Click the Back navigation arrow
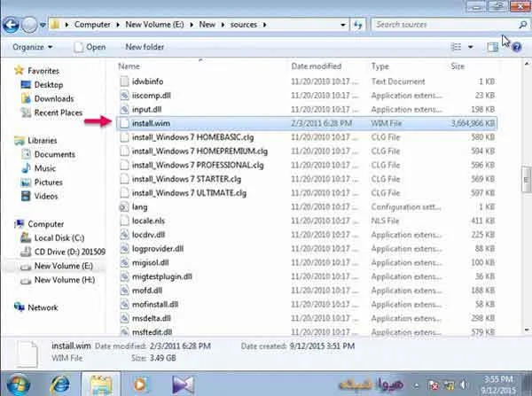 coord(11,25)
